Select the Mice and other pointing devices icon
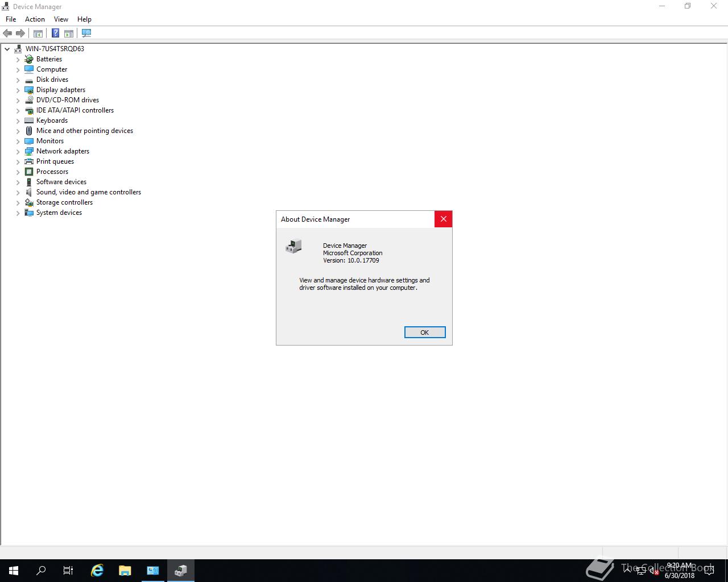Screen dimensions: 728x582 click(x=29, y=131)
